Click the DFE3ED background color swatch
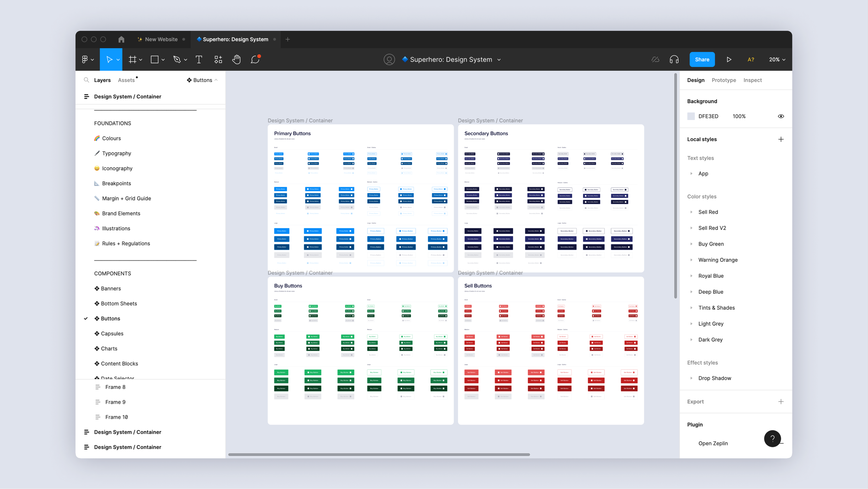This screenshot has height=489, width=868. tap(691, 116)
